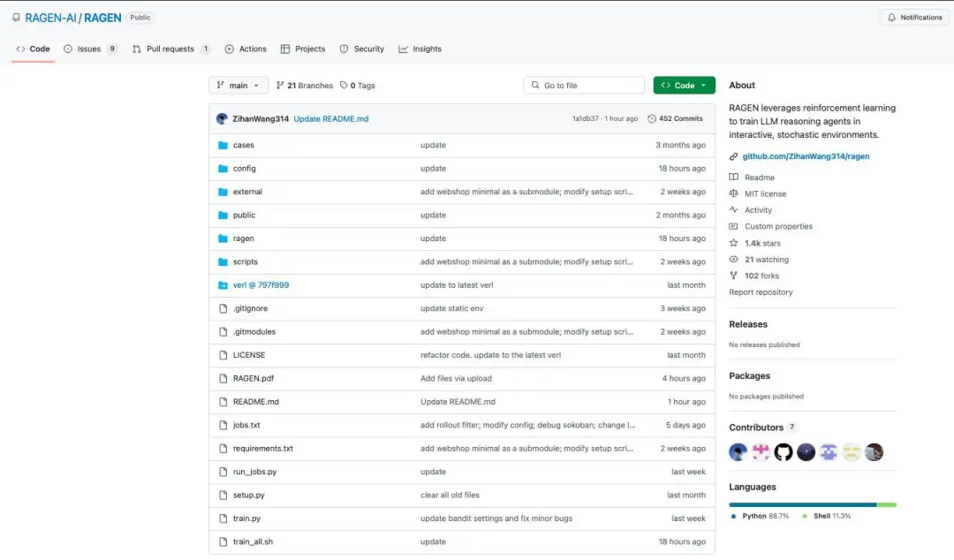The image size is (954, 560).
Task: Open the Releases heading link
Action: pos(748,324)
